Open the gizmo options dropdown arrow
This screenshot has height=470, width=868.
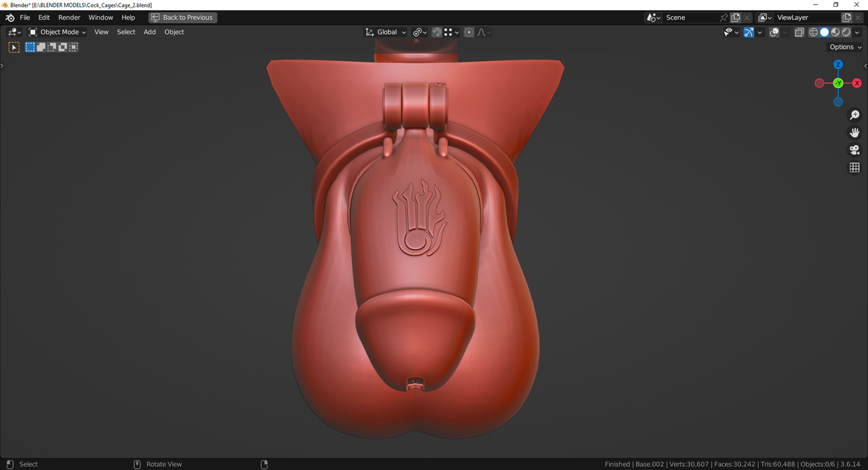759,32
